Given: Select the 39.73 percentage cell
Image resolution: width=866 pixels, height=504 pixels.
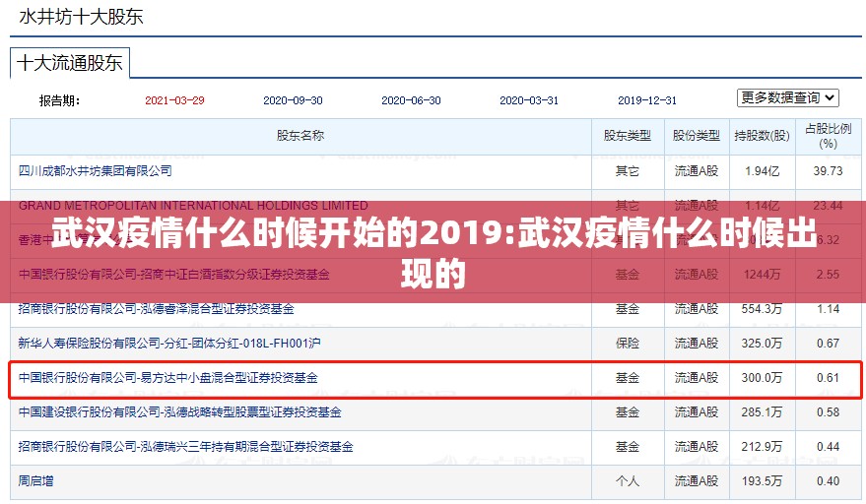Looking at the screenshot, I should coord(828,171).
